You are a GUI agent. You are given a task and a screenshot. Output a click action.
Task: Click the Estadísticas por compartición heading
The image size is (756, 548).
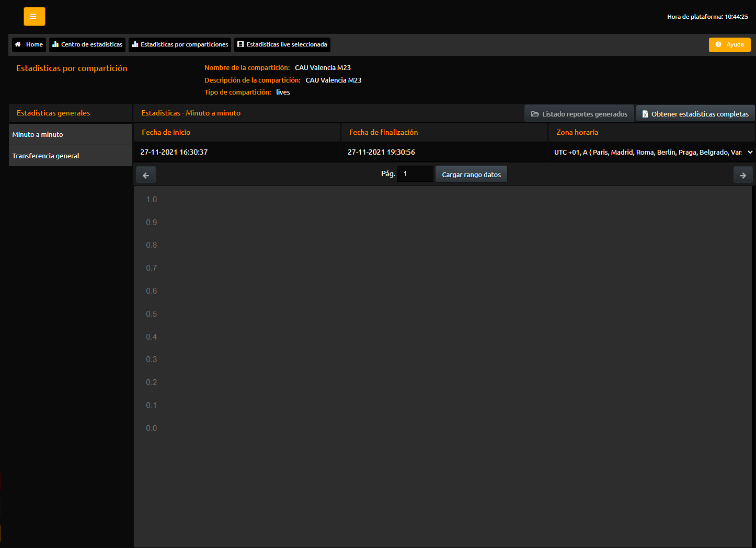(72, 68)
